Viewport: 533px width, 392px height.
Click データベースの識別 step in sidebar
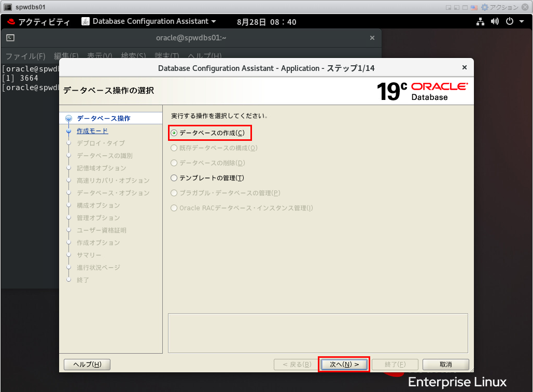click(x=104, y=155)
